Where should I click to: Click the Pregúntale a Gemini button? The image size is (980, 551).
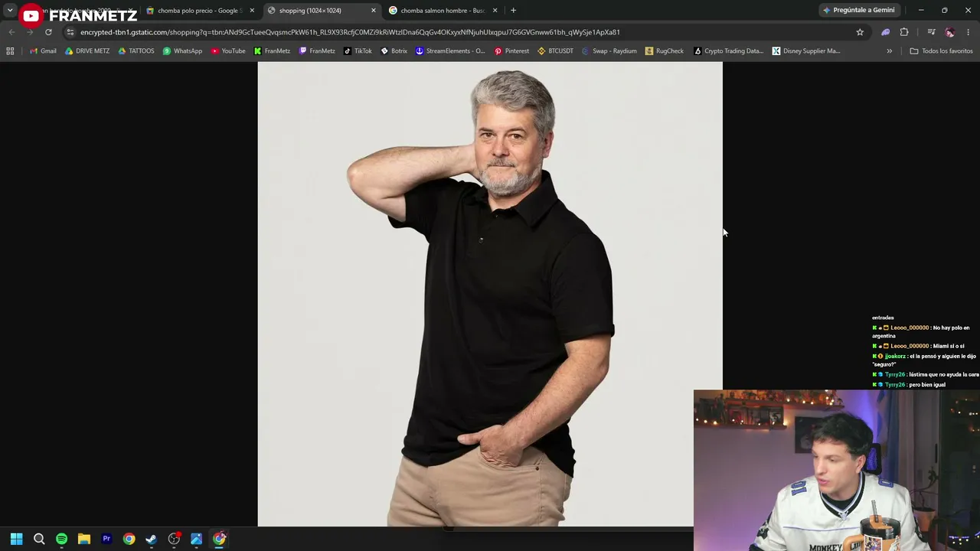(x=858, y=10)
